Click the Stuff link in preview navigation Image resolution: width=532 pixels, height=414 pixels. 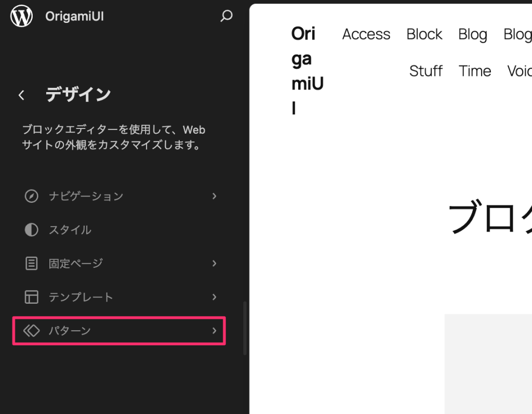[x=426, y=71]
